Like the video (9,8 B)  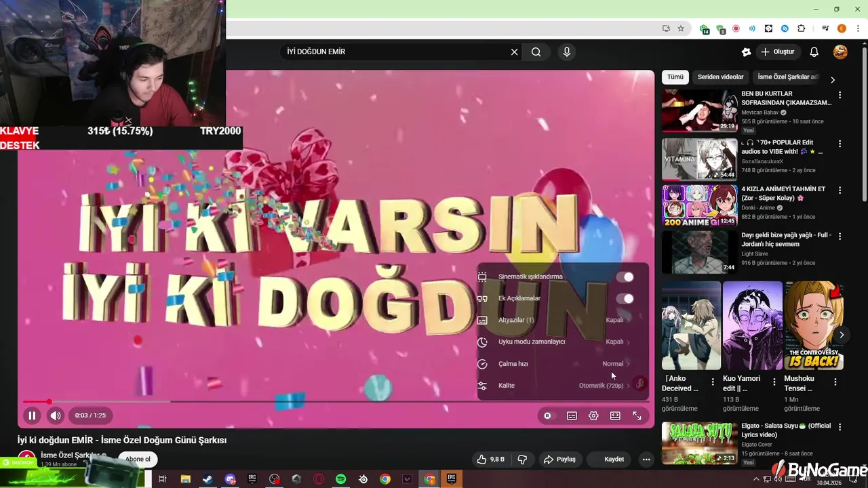point(490,460)
